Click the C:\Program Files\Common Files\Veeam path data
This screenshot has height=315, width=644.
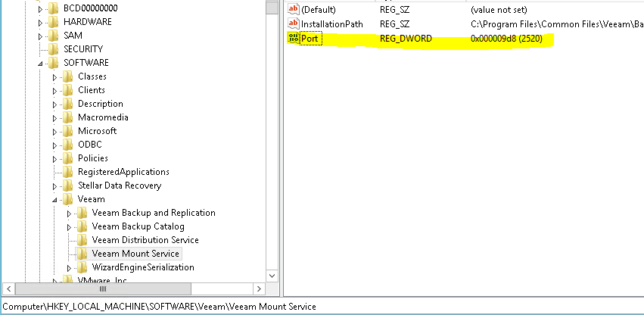557,24
